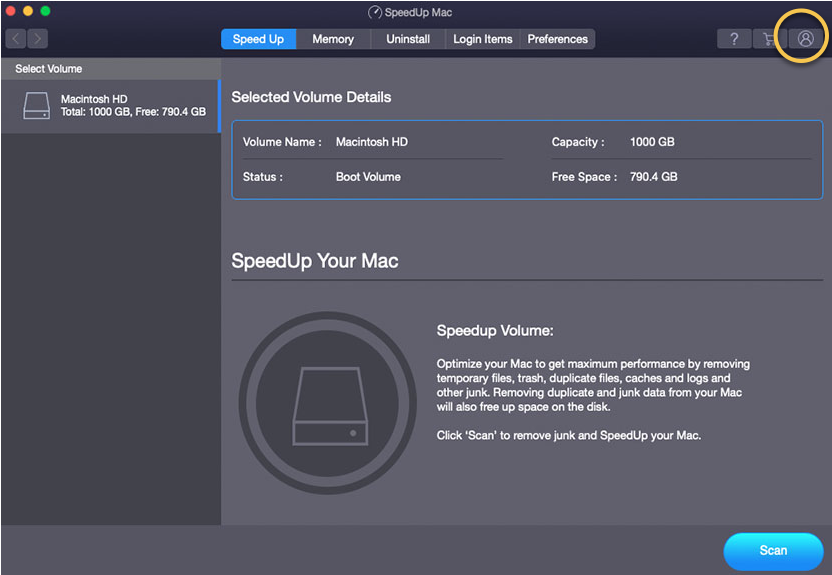Select the Macintosh HD drive icon in sidebar
The image size is (832, 575).
37,106
